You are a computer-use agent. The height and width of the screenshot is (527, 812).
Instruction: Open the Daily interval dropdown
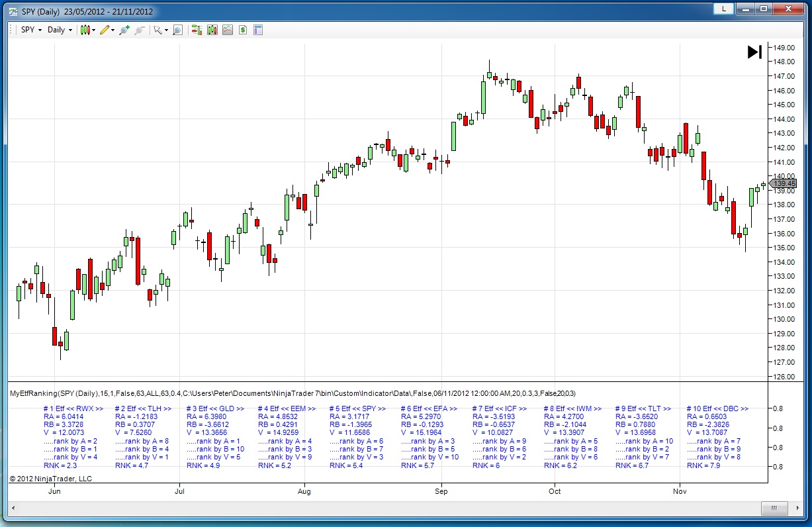pyautogui.click(x=60, y=30)
